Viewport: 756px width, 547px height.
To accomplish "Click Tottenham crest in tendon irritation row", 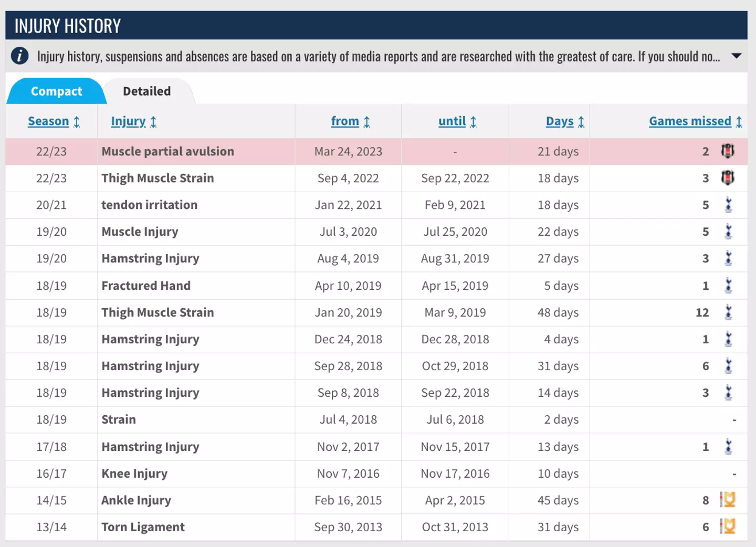I will coord(728,205).
